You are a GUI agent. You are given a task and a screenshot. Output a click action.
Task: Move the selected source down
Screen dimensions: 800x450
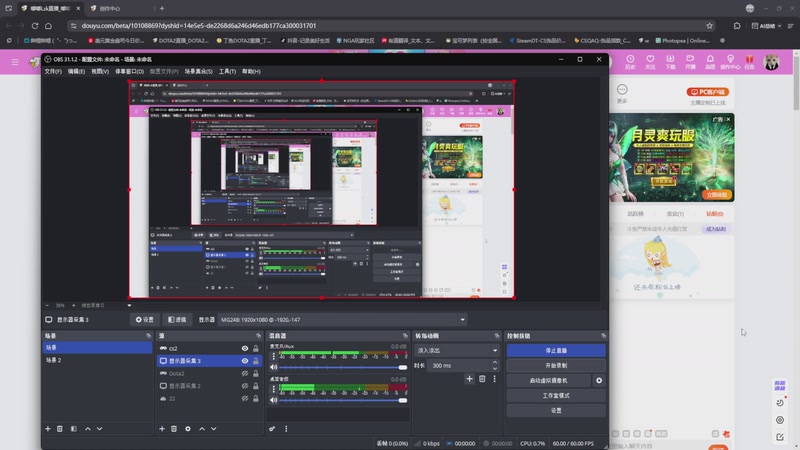(x=214, y=429)
